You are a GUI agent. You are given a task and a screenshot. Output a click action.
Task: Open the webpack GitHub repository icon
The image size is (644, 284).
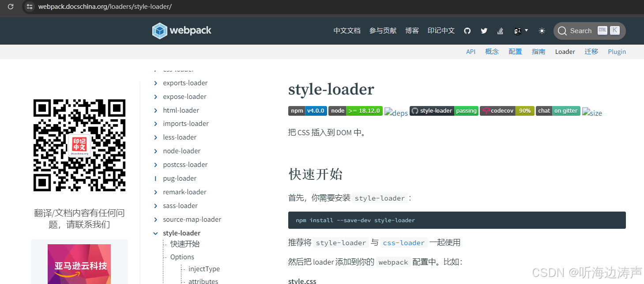pyautogui.click(x=467, y=30)
